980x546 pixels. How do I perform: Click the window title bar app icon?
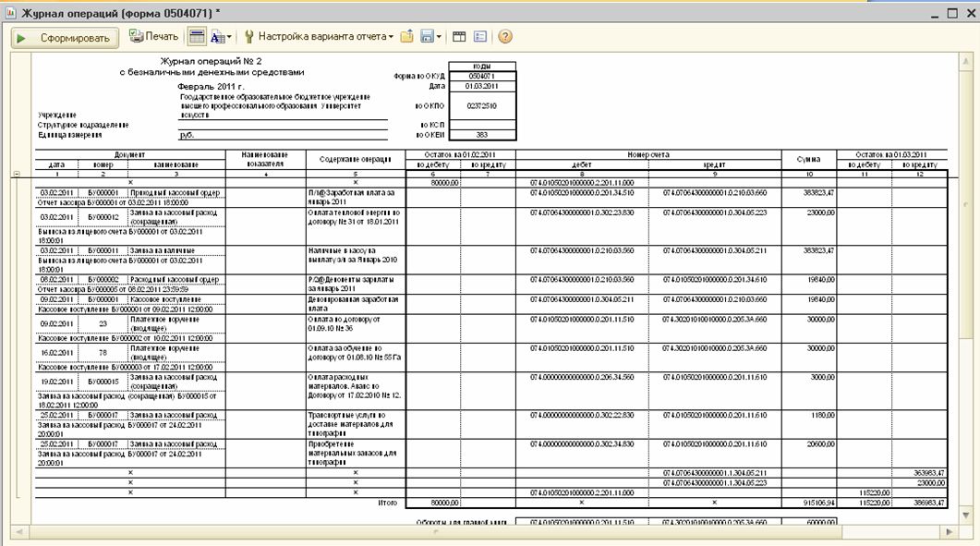point(10,13)
